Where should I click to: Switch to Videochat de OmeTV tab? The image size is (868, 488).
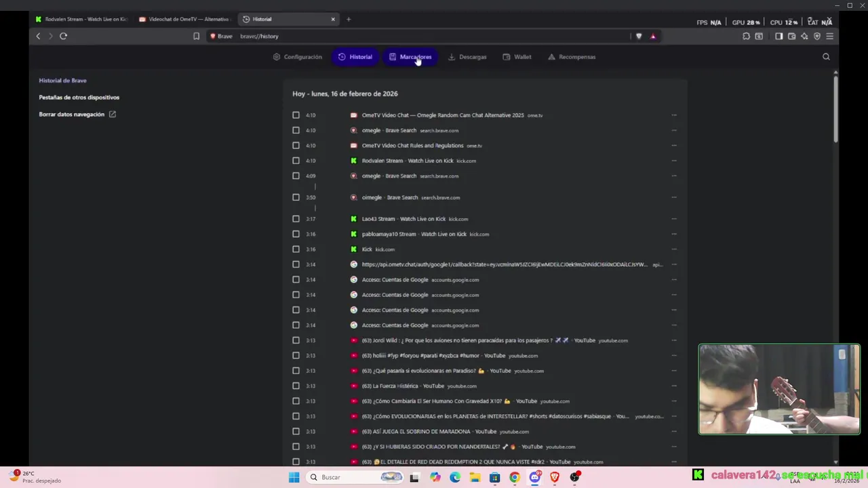point(184,19)
